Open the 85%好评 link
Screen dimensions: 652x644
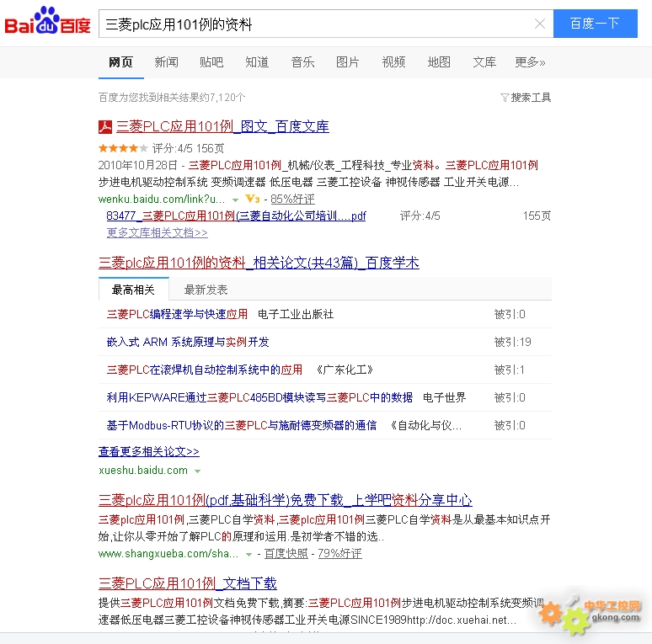(293, 200)
